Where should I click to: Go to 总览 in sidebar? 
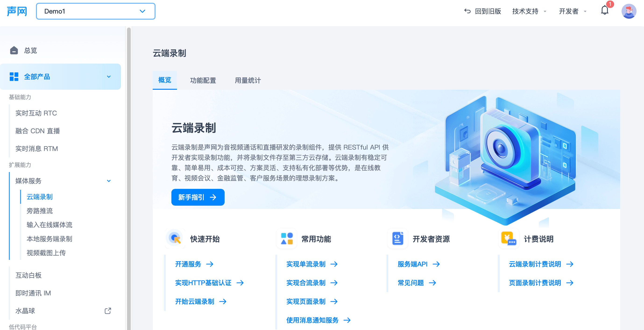(31, 50)
